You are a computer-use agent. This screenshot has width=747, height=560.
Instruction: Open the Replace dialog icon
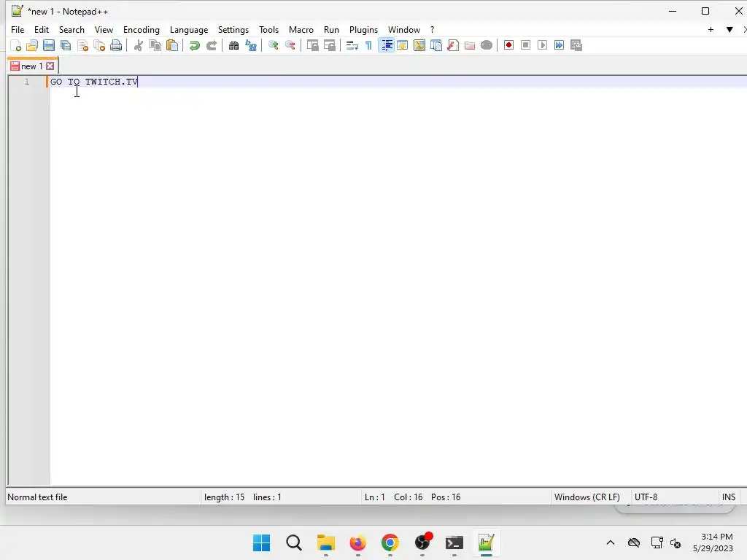point(251,45)
